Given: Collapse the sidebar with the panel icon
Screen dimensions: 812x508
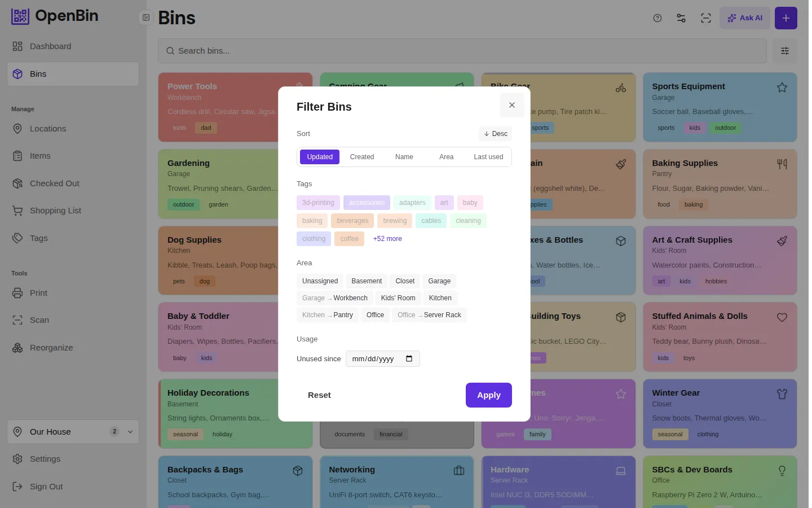Looking at the screenshot, I should click(146, 17).
